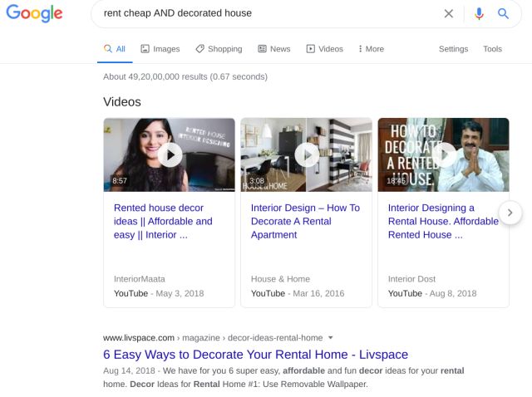Open 'Rented house decor ideas' video link
532x397 pixels.
(163, 221)
